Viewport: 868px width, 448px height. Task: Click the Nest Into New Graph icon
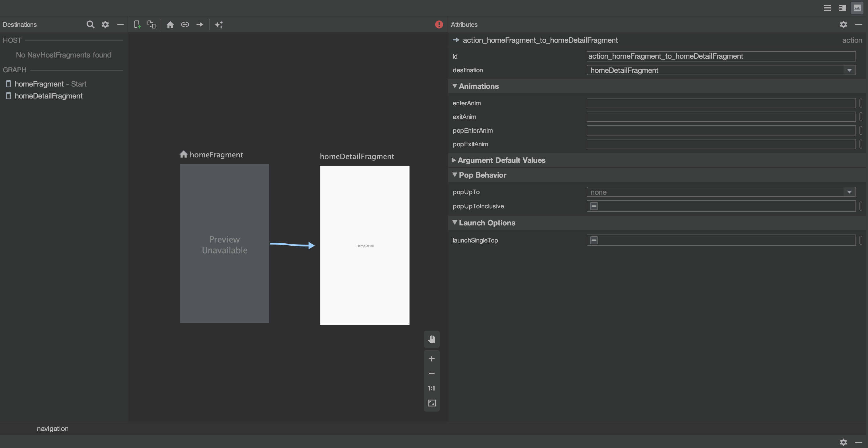tap(151, 24)
